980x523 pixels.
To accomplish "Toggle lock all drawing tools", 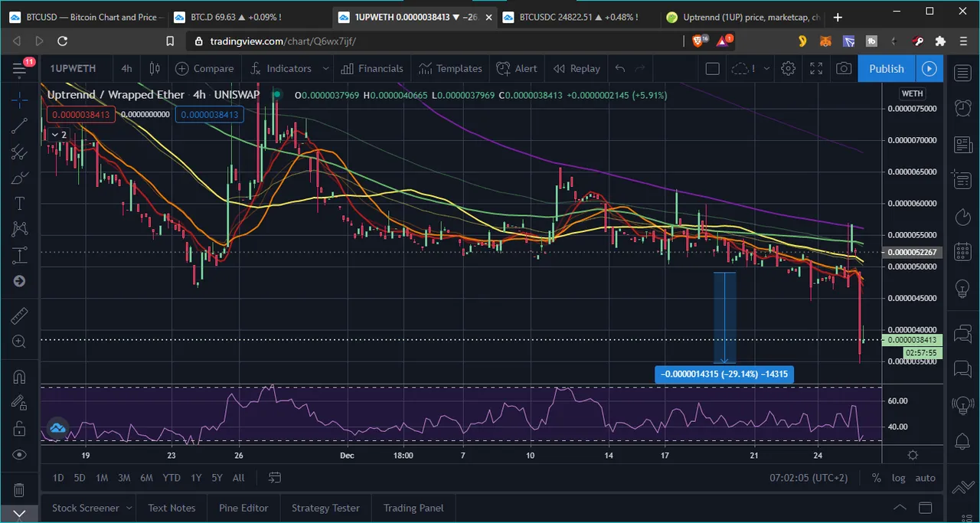I will [x=20, y=429].
